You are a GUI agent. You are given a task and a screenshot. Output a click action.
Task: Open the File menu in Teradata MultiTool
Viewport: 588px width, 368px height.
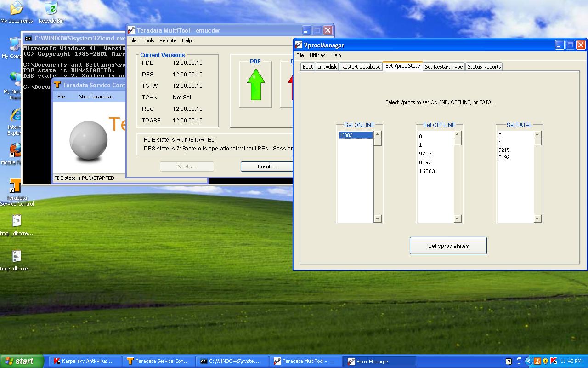click(x=133, y=40)
